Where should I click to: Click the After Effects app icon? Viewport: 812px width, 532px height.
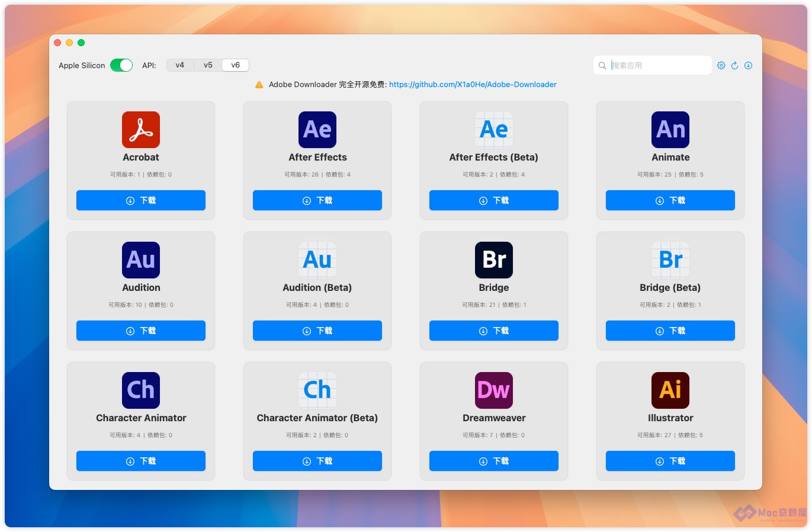point(317,130)
